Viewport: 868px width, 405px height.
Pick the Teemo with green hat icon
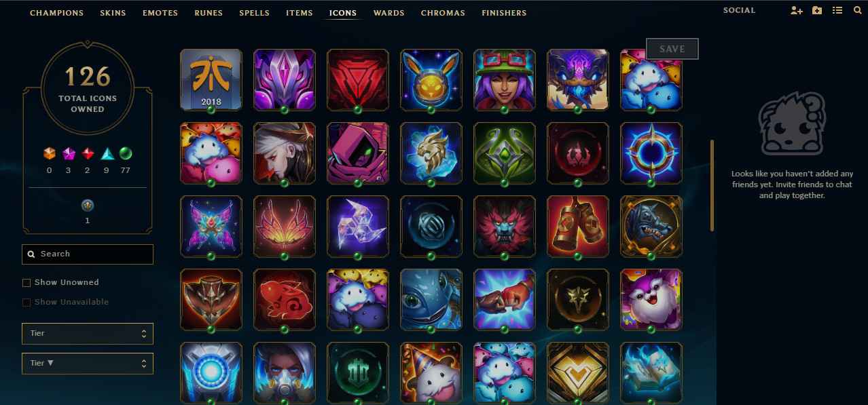(504, 79)
